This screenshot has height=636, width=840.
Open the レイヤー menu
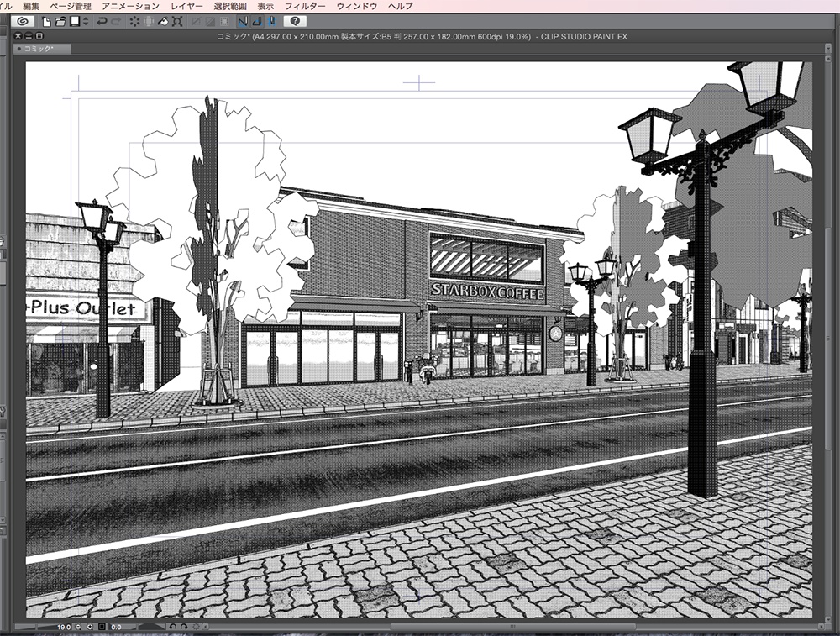tap(186, 6)
